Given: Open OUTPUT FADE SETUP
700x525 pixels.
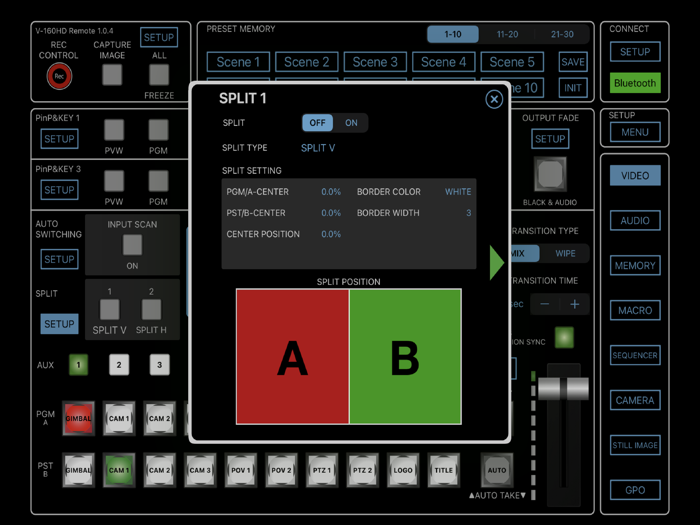Looking at the screenshot, I should 550,139.
